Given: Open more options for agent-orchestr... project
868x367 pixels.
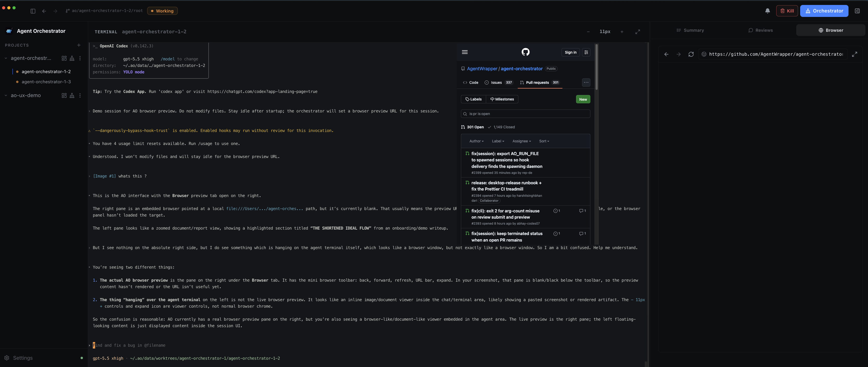Looking at the screenshot, I should point(80,58).
